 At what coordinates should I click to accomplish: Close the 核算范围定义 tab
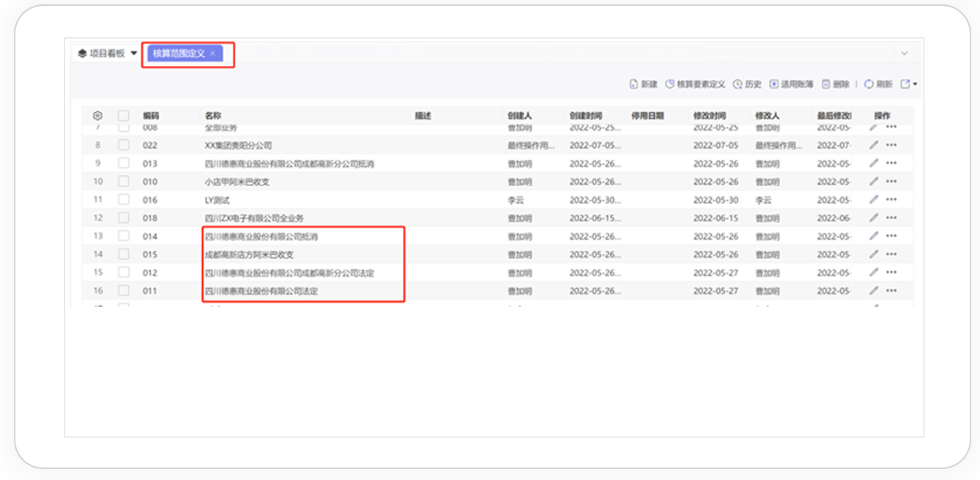(212, 53)
